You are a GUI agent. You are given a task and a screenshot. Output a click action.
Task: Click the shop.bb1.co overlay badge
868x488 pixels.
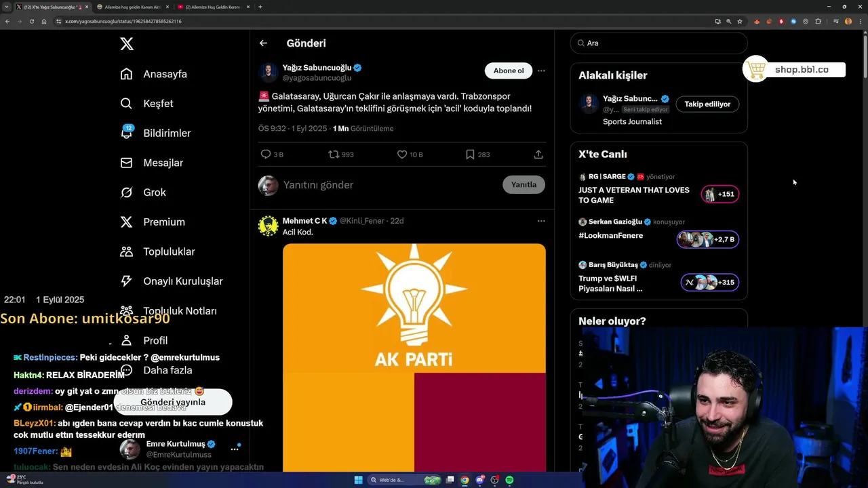pyautogui.click(x=794, y=69)
